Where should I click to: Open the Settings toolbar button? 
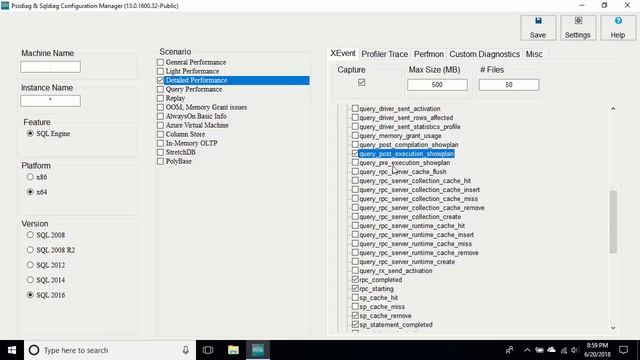click(x=578, y=28)
